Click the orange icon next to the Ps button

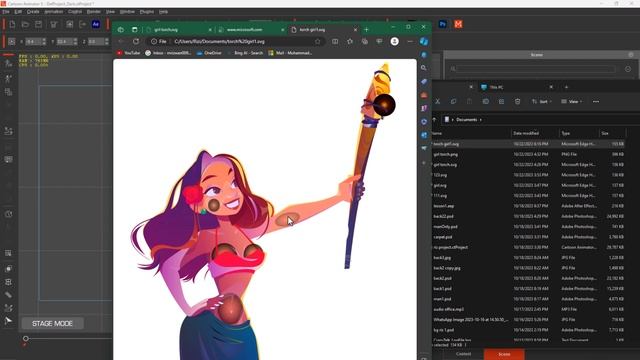458,24
